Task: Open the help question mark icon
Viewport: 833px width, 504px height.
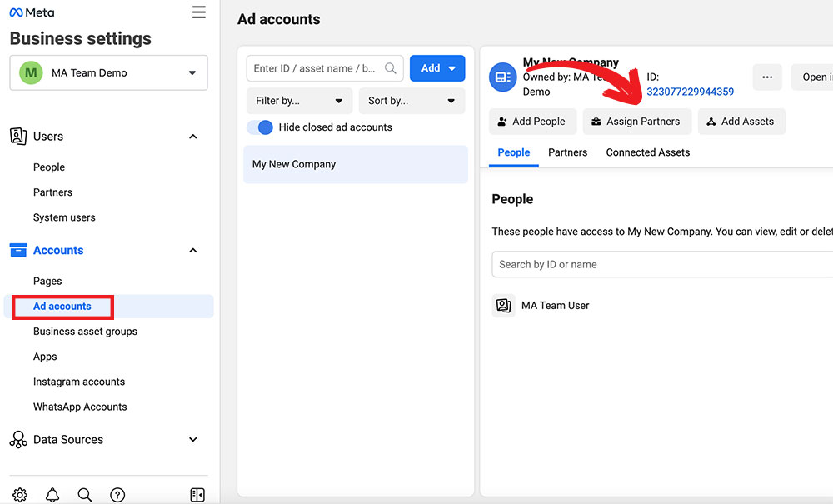Action: tap(117, 495)
